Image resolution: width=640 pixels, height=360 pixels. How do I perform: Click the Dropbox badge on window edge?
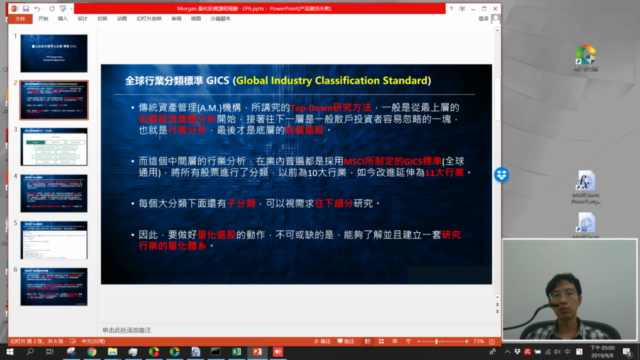click(502, 175)
